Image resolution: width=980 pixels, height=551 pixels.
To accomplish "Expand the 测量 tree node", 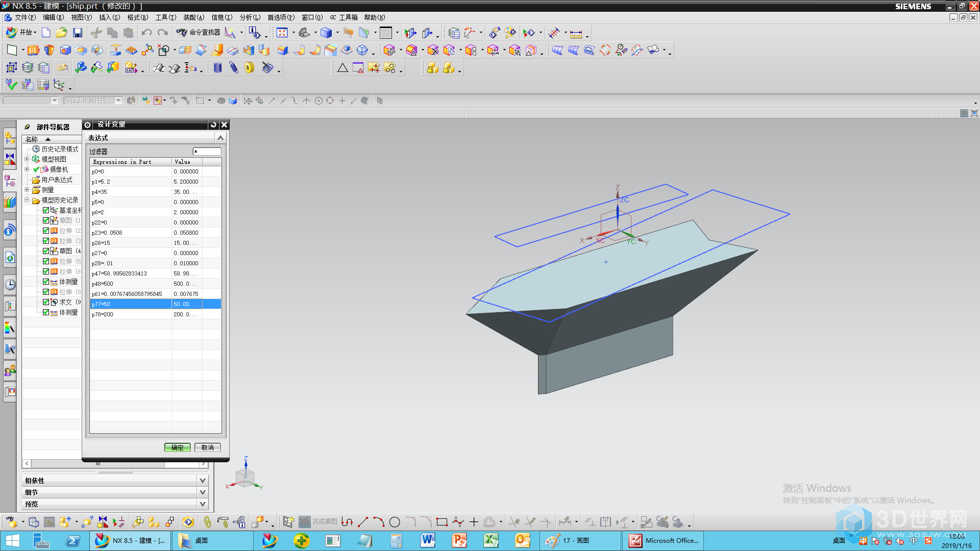I will [x=27, y=190].
